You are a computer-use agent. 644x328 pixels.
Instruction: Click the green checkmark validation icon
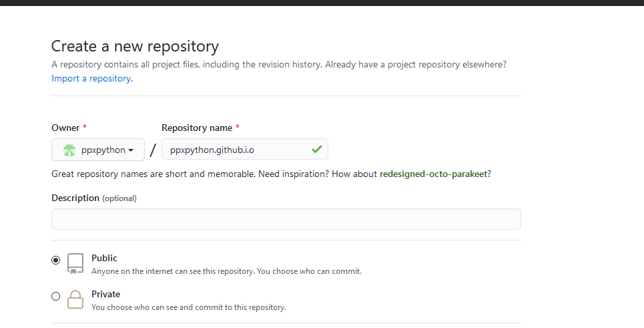point(316,150)
